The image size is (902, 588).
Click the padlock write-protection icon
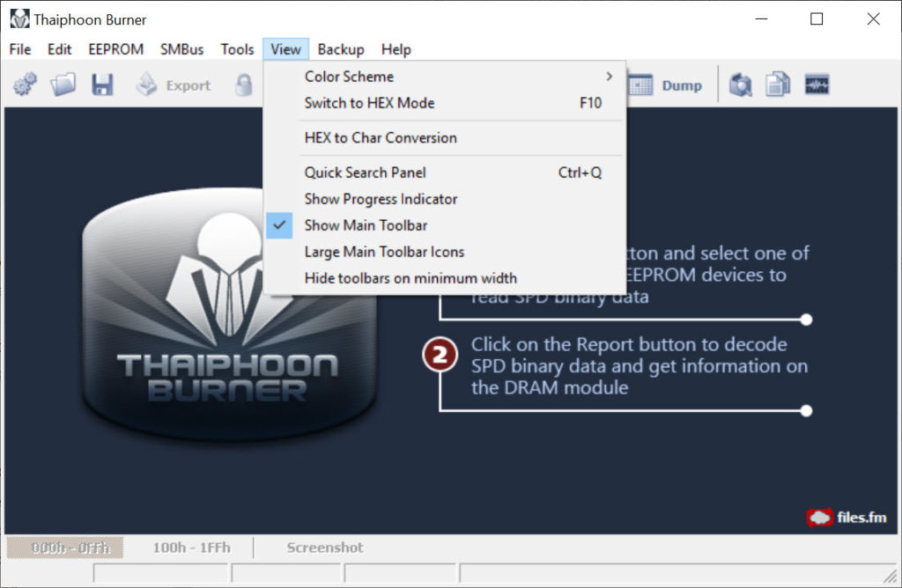click(244, 85)
